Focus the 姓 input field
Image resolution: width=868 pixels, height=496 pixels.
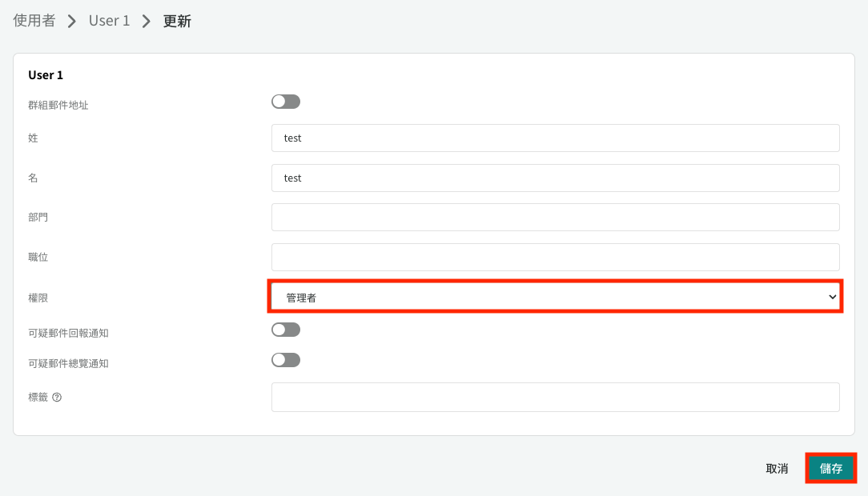(555, 138)
